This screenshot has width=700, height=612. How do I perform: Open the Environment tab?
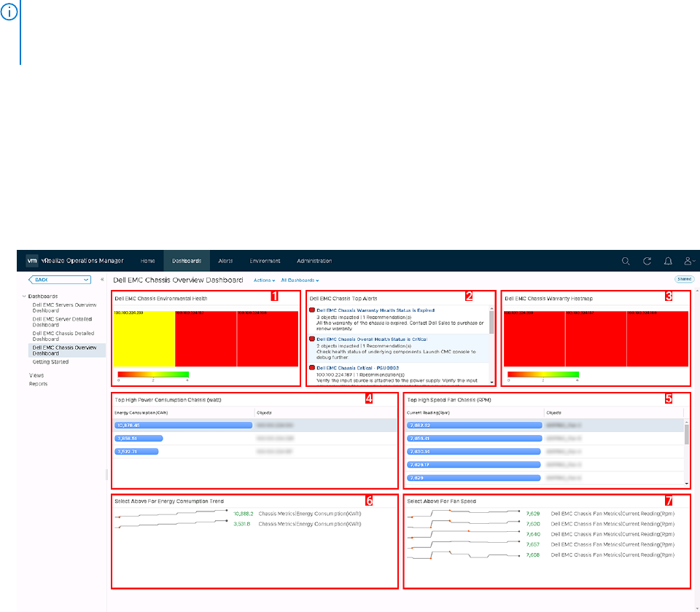[x=265, y=261]
